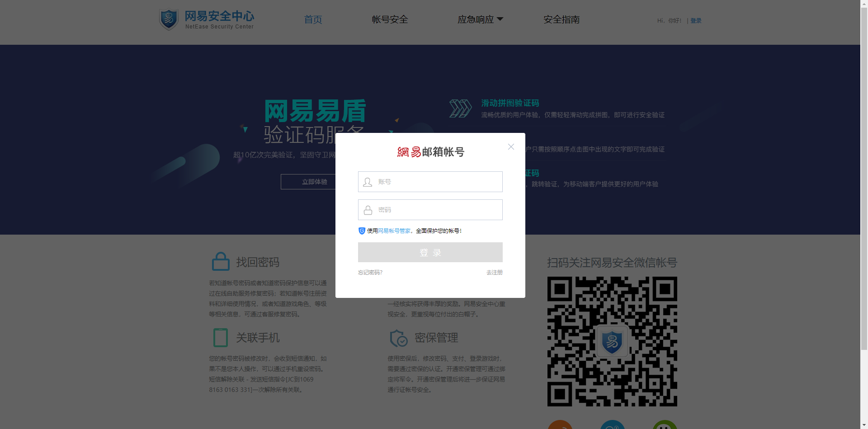The height and width of the screenshot is (429, 868).
Task: Click the 忘记密码? link
Action: pos(370,273)
